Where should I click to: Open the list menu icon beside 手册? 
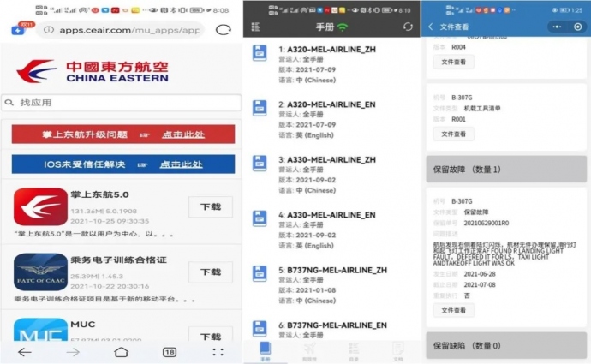click(x=255, y=27)
